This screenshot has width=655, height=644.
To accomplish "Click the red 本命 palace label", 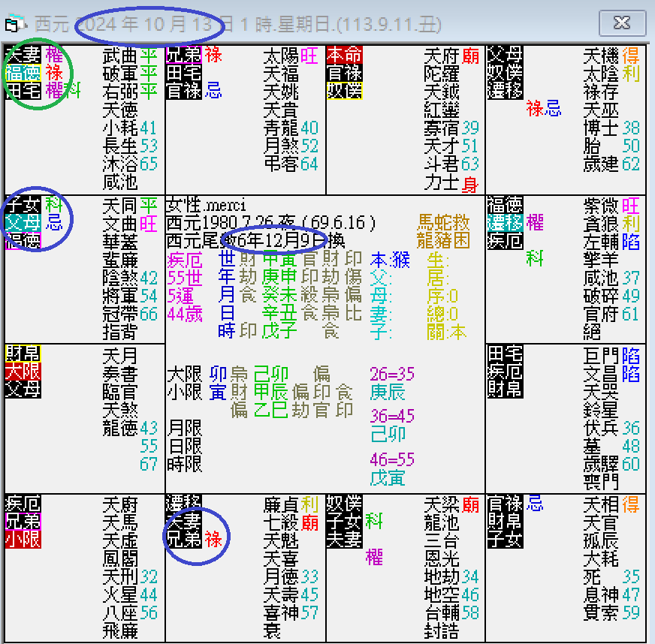I will (x=344, y=55).
